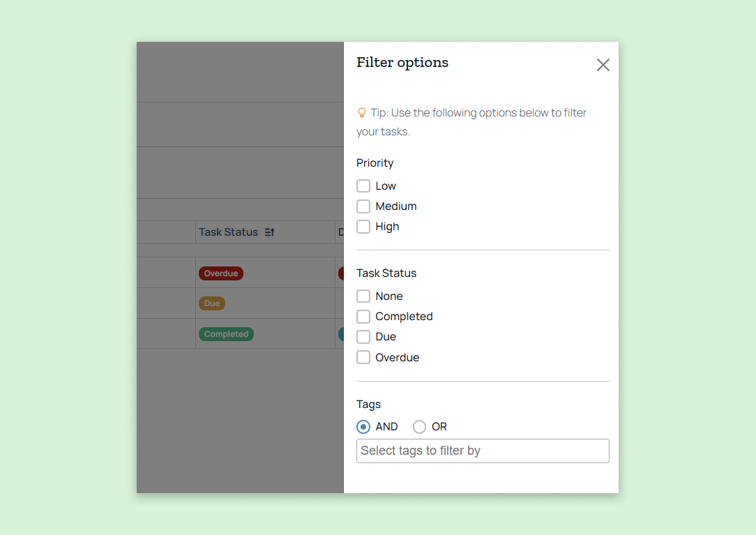Switch tag matching to OR
The image size is (756, 535).
click(419, 427)
